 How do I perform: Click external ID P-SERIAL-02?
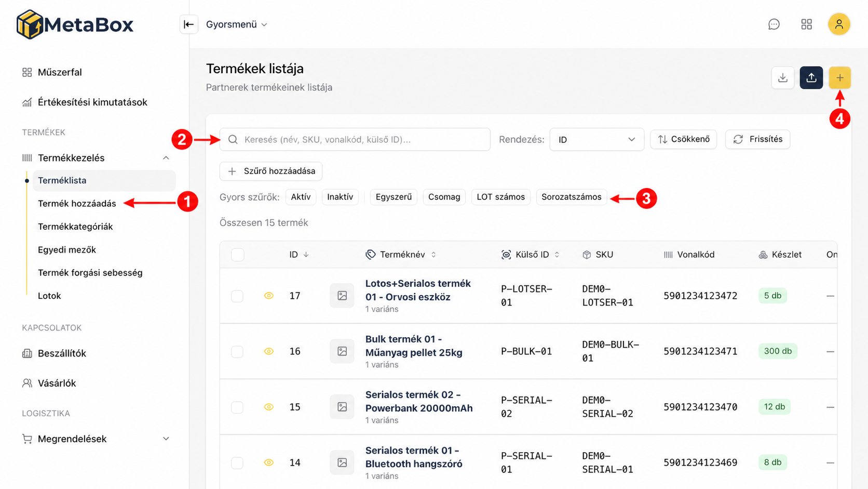(526, 407)
